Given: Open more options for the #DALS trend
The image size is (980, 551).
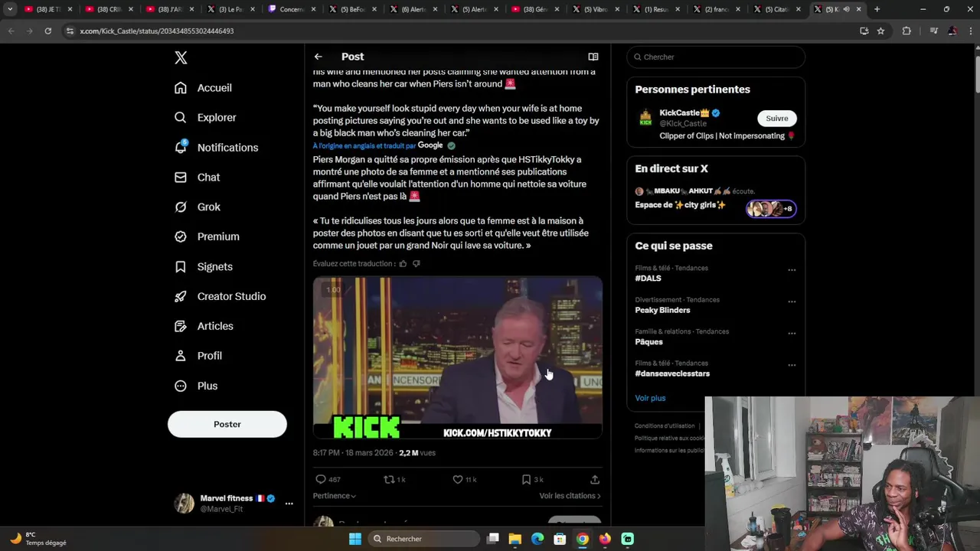Looking at the screenshot, I should [792, 270].
